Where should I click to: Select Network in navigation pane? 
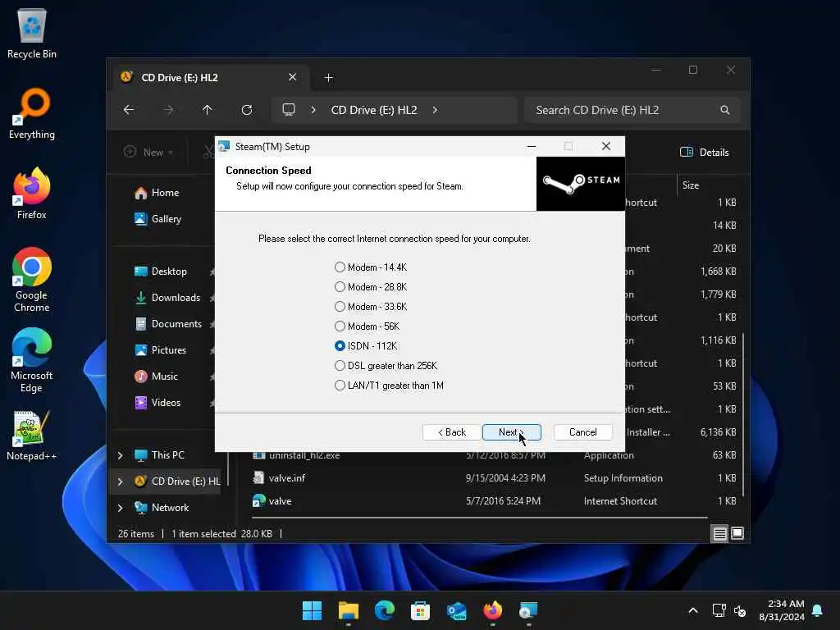pos(170,507)
